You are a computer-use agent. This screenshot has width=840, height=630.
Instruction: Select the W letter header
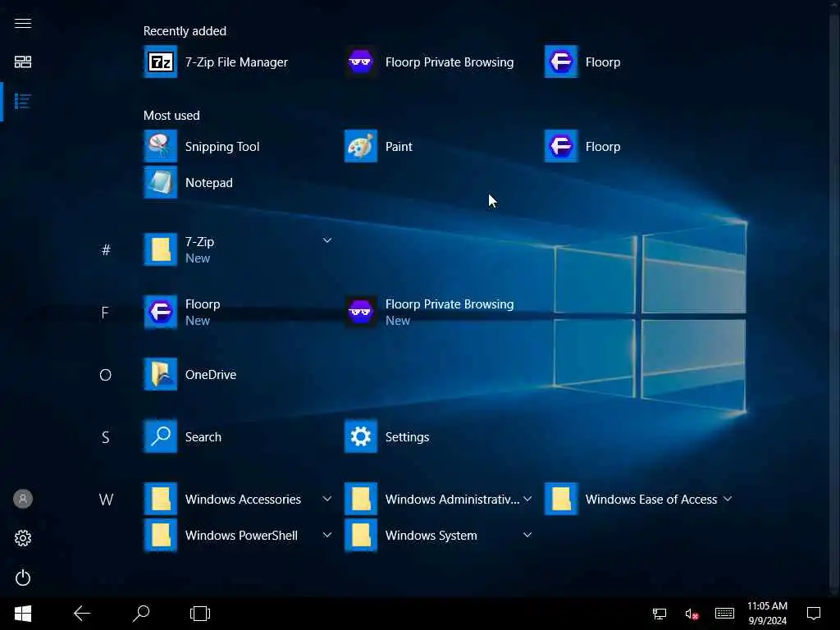tap(106, 500)
